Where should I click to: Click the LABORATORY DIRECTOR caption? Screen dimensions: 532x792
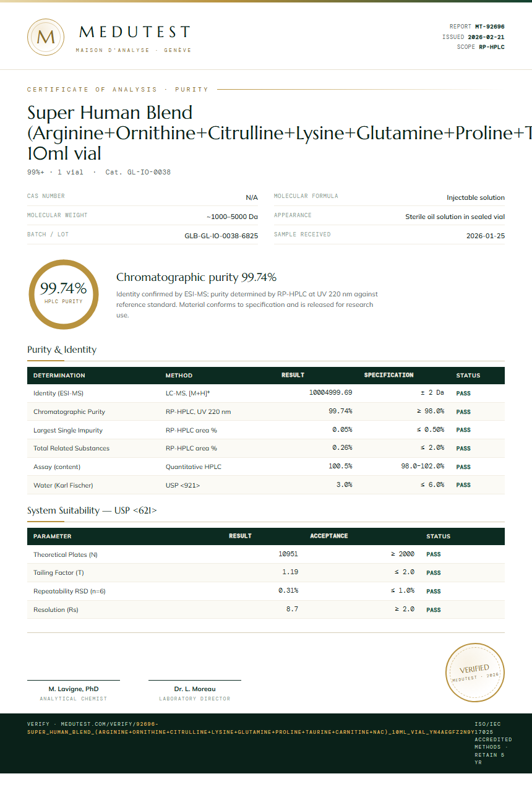[x=195, y=699]
